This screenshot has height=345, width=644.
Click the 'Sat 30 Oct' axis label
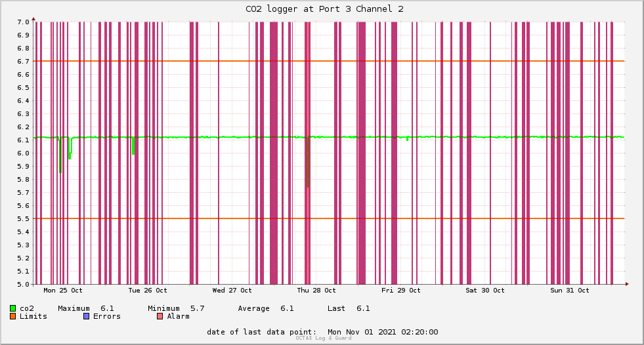pyautogui.click(x=485, y=291)
